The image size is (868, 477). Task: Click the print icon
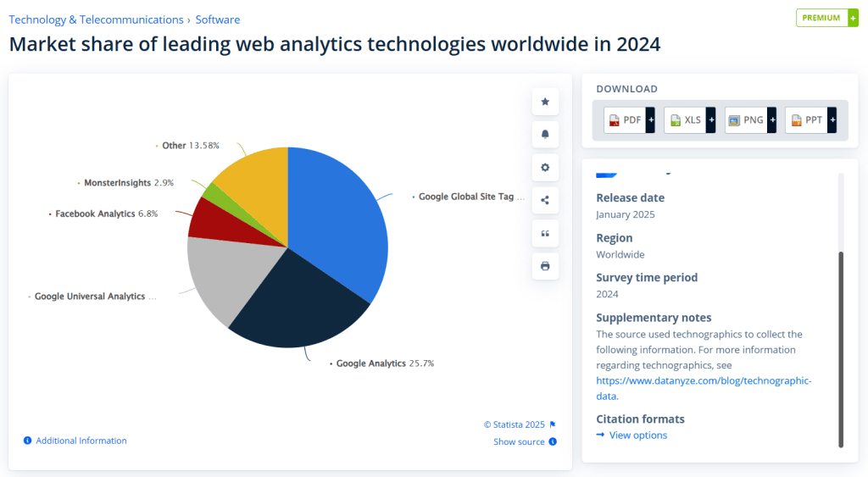click(x=545, y=266)
